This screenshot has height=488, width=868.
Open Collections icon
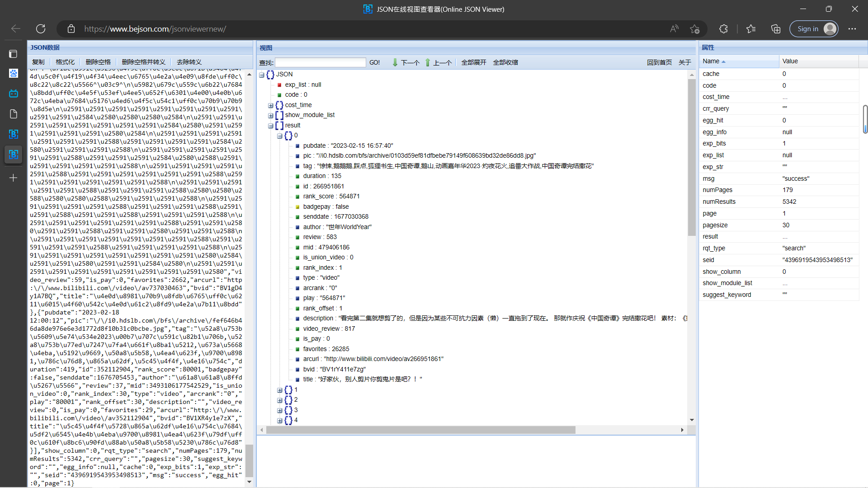pos(776,29)
